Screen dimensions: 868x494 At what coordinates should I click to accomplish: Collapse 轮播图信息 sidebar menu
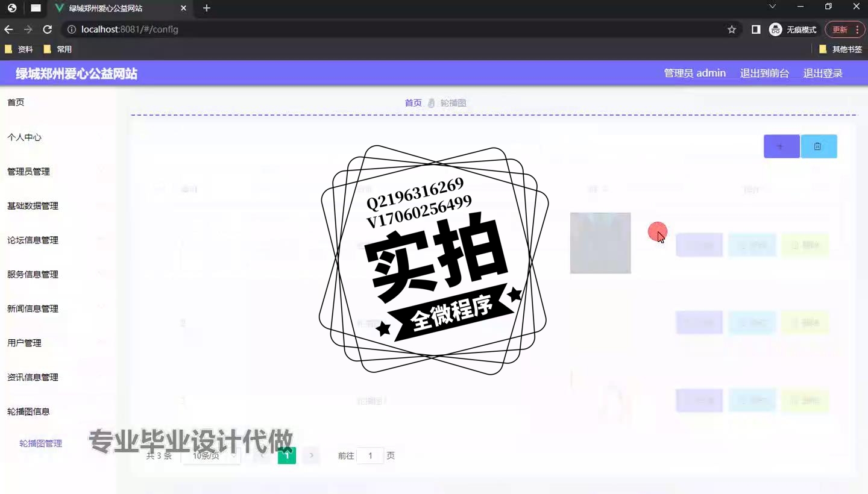(58, 412)
